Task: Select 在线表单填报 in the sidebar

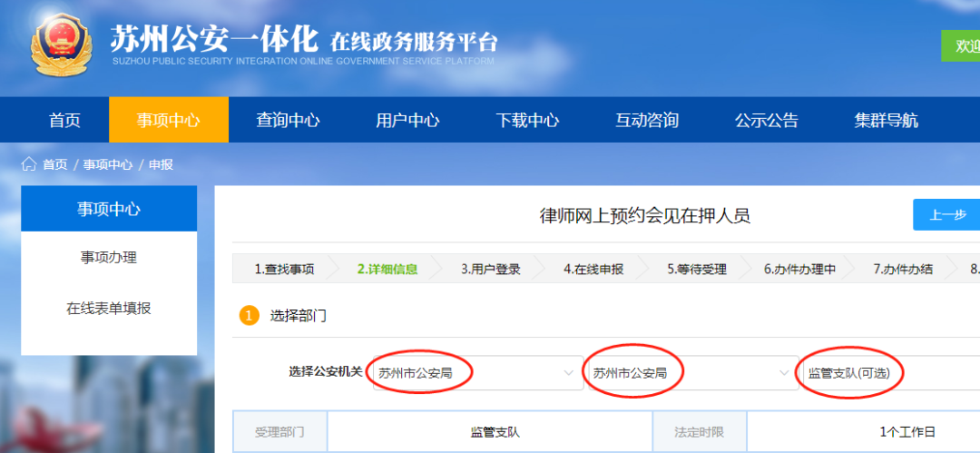Action: point(109,309)
